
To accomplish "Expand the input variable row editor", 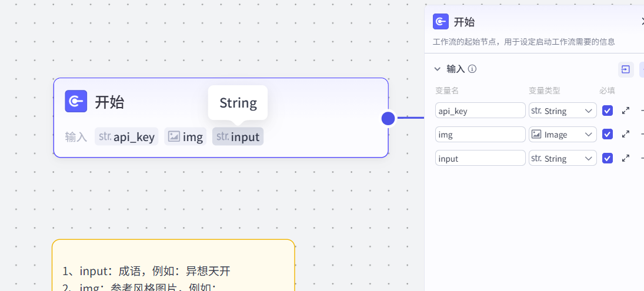I will click(626, 158).
